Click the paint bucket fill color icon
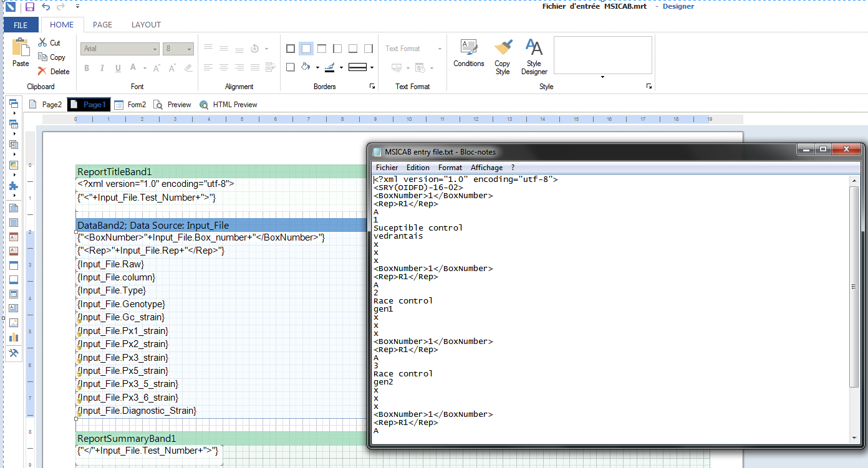The width and height of the screenshot is (868, 468). point(306,67)
